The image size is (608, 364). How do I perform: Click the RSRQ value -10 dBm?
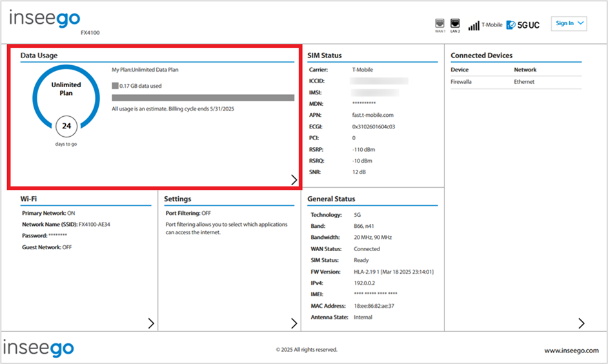click(x=362, y=161)
